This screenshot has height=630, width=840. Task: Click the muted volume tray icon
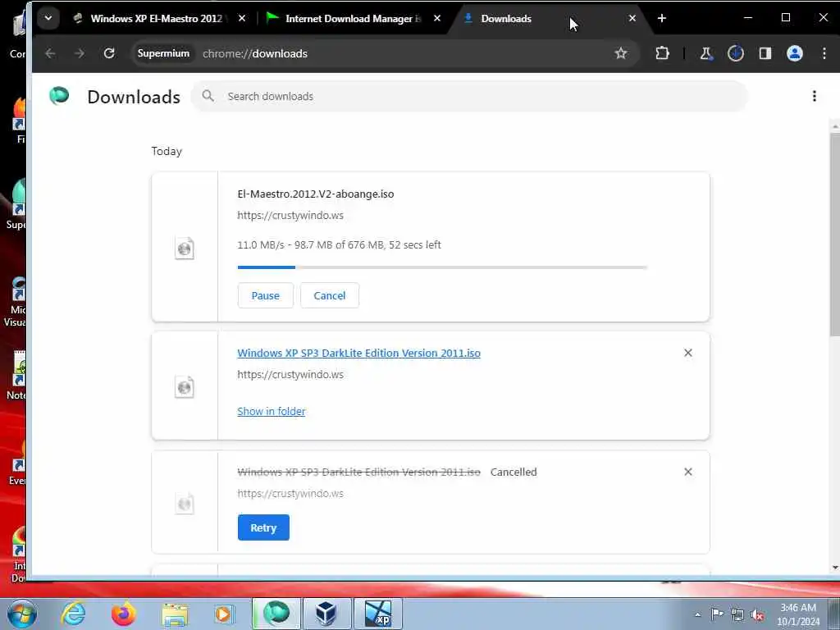(x=757, y=614)
